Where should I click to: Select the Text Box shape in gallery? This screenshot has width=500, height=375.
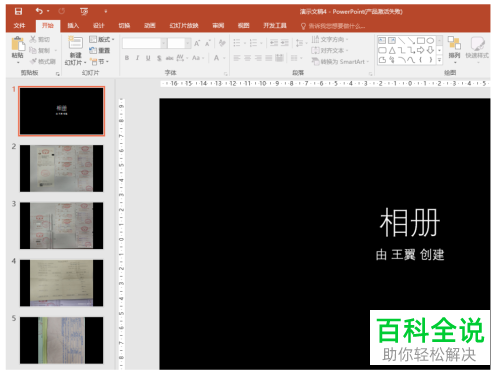pos(382,41)
